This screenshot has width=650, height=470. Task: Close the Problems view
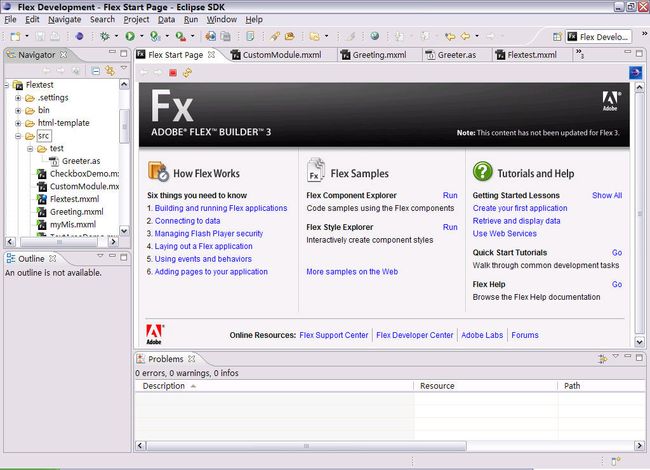coord(192,359)
